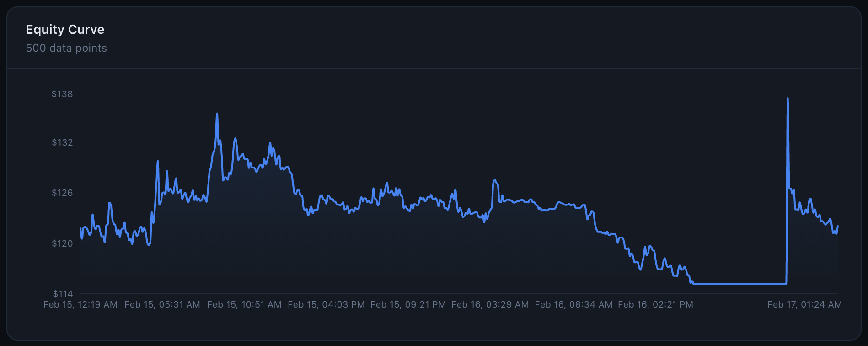The image size is (868, 346).
Task: Click the first data point of the equity line
Action: 80,228
